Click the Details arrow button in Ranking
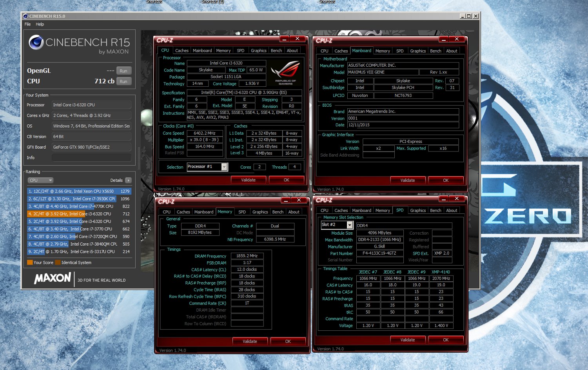Screen dimensions: 588x370 pyautogui.click(x=128, y=180)
